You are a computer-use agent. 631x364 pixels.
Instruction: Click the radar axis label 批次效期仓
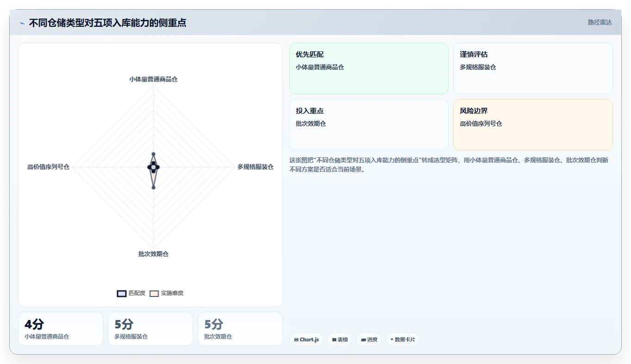coord(153,254)
